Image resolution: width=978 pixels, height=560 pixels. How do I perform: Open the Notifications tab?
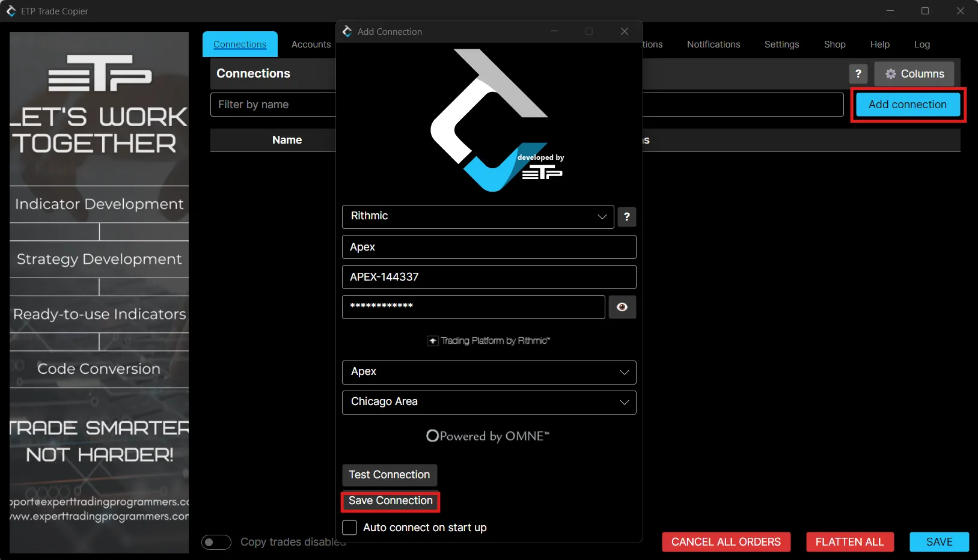(714, 44)
